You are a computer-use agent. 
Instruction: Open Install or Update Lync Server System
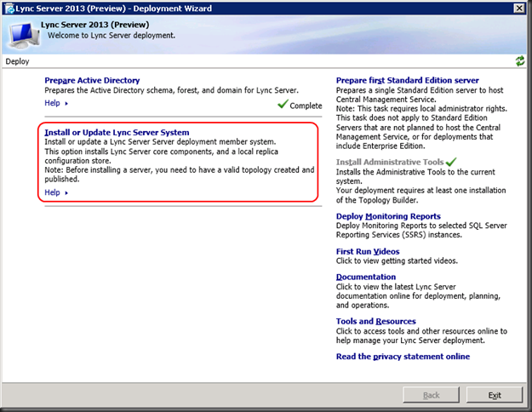117,132
